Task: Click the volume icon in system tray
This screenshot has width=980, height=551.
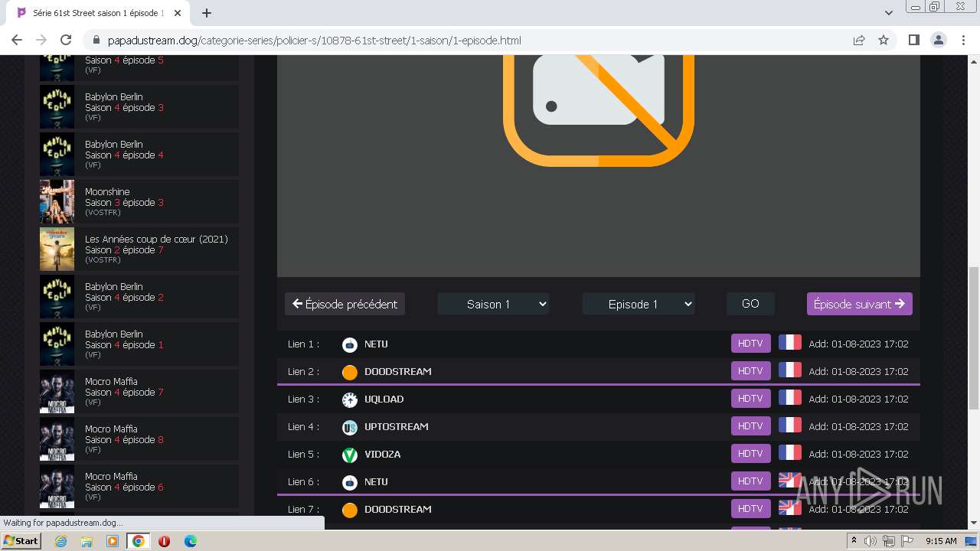Action: (x=871, y=541)
